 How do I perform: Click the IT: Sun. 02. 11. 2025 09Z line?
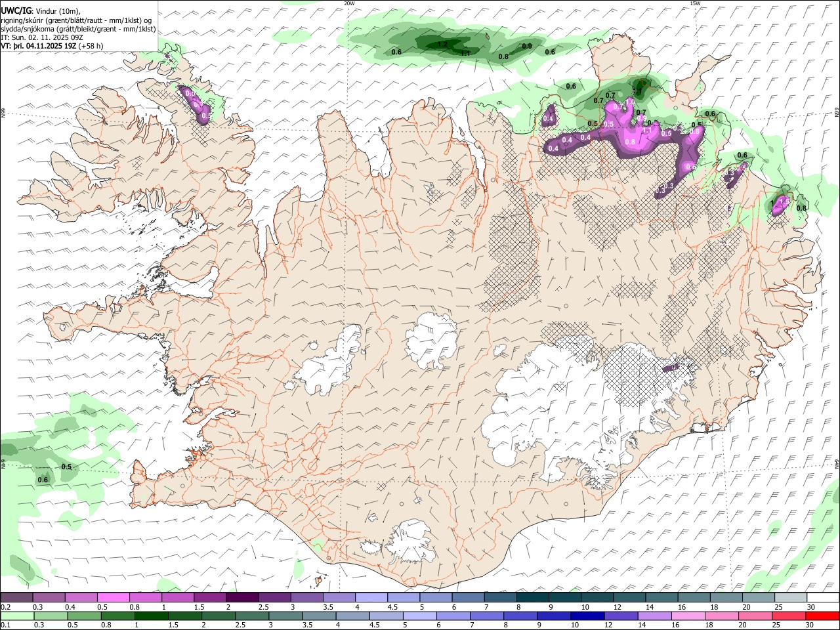pos(42,37)
